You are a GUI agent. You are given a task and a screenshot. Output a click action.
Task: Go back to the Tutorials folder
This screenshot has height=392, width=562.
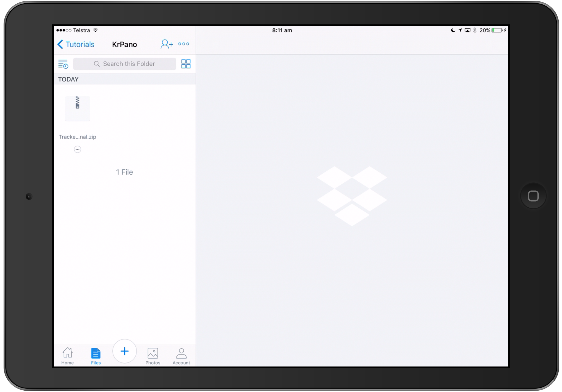[x=76, y=44]
